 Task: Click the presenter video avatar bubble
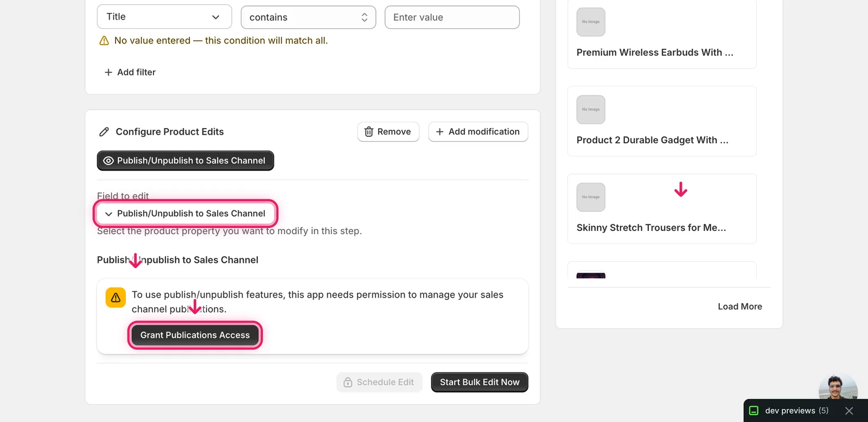pos(838,387)
